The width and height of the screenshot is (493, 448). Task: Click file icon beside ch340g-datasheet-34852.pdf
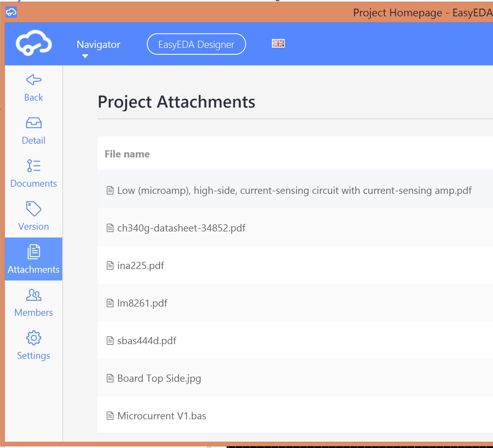(110, 228)
